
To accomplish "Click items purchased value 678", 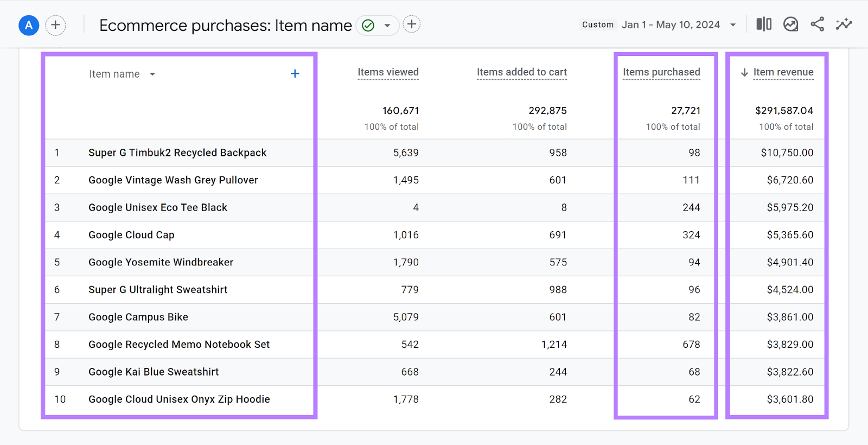I will 691,345.
